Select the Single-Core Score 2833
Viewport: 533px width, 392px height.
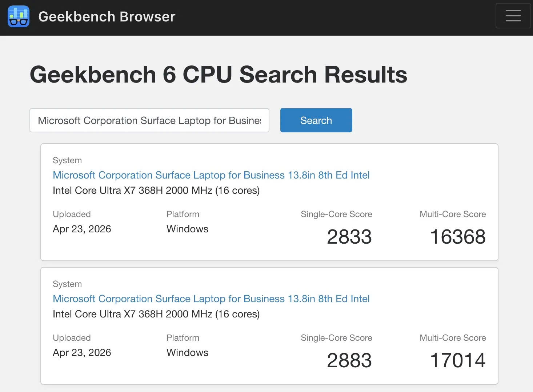349,236
